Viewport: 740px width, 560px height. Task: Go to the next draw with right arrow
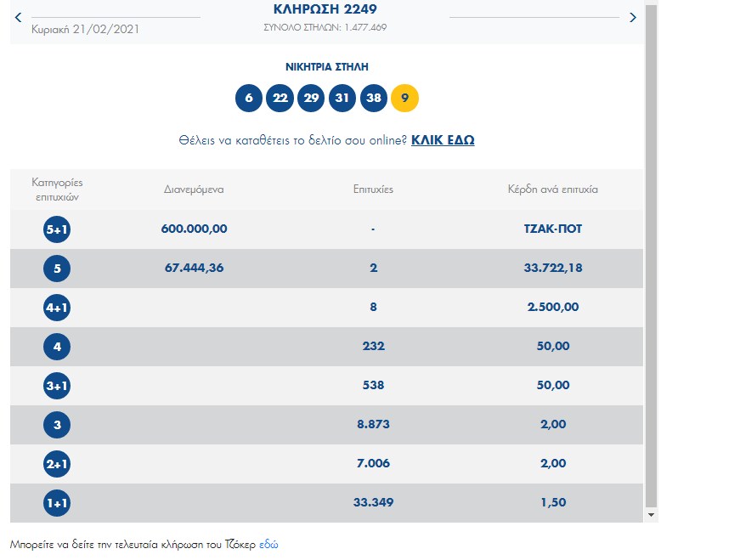click(x=632, y=17)
